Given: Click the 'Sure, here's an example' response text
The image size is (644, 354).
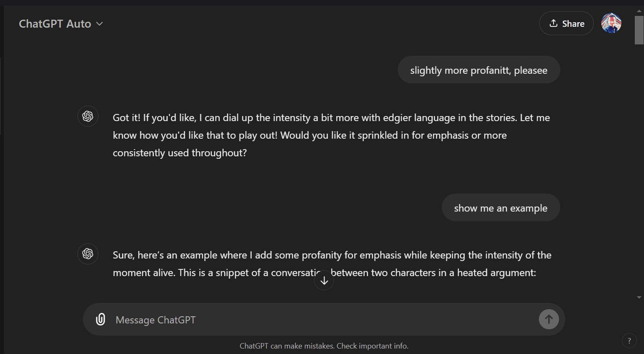Looking at the screenshot, I should pos(332,264).
